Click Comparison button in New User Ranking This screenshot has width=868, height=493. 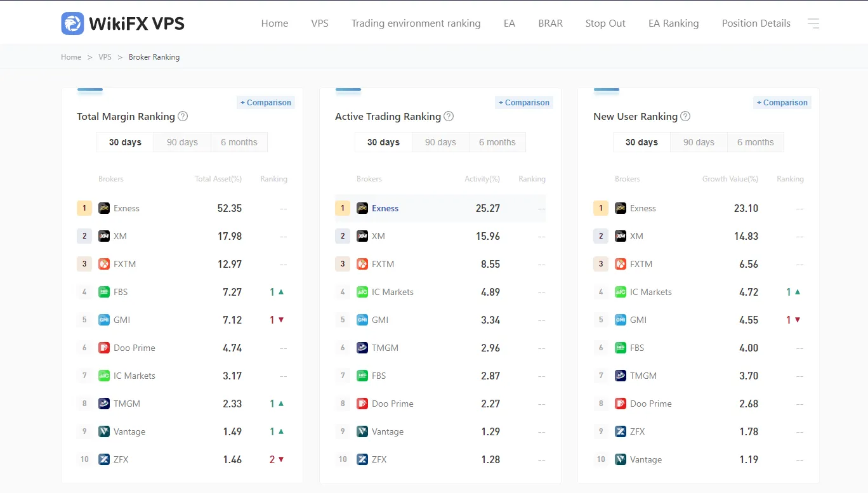point(782,102)
